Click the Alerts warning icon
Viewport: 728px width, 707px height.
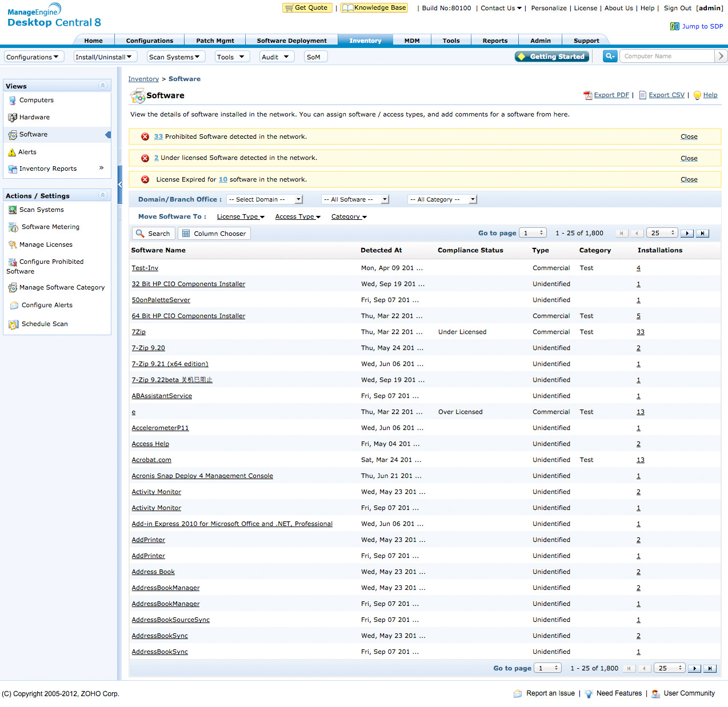pyautogui.click(x=12, y=152)
